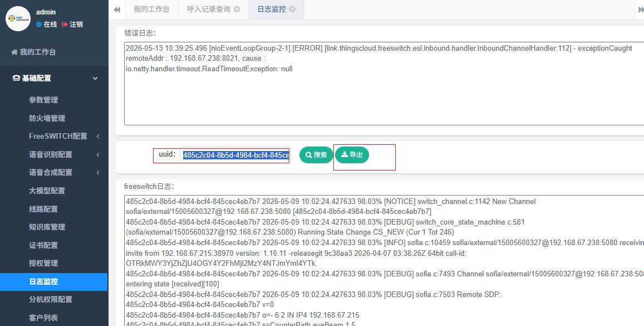Open 知识库管理 menu item
The image size is (644, 326).
click(47, 227)
